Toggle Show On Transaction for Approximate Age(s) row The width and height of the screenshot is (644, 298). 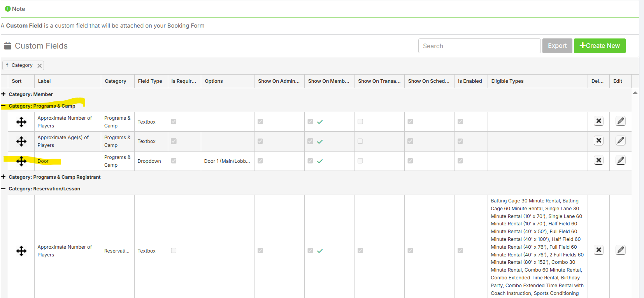point(360,141)
